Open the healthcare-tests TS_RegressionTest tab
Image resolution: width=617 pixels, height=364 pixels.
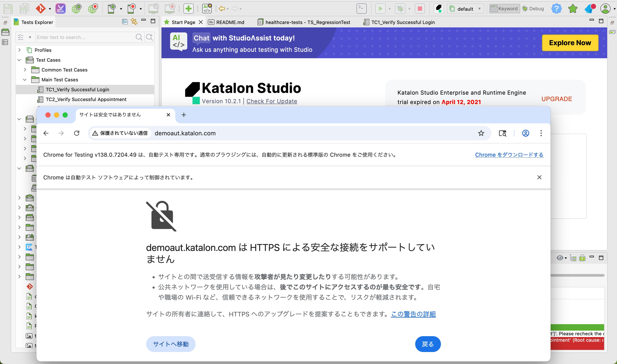pos(304,22)
